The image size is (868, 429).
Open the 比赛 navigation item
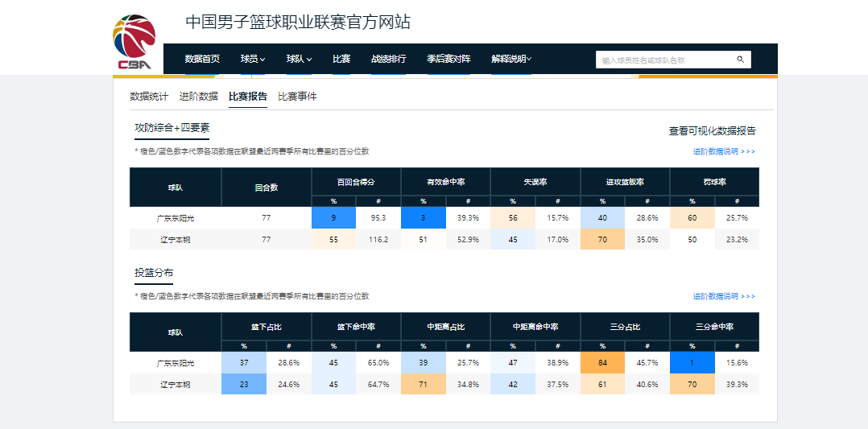pos(341,59)
